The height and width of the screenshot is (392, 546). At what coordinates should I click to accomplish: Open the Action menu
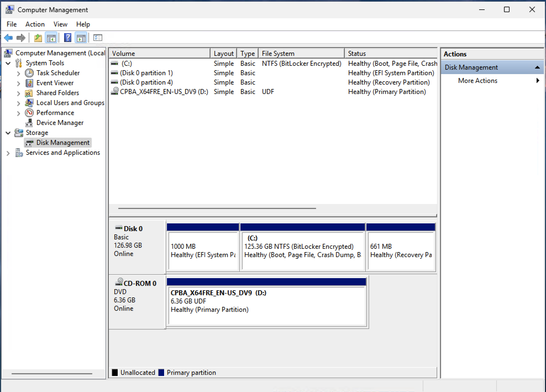coord(35,24)
